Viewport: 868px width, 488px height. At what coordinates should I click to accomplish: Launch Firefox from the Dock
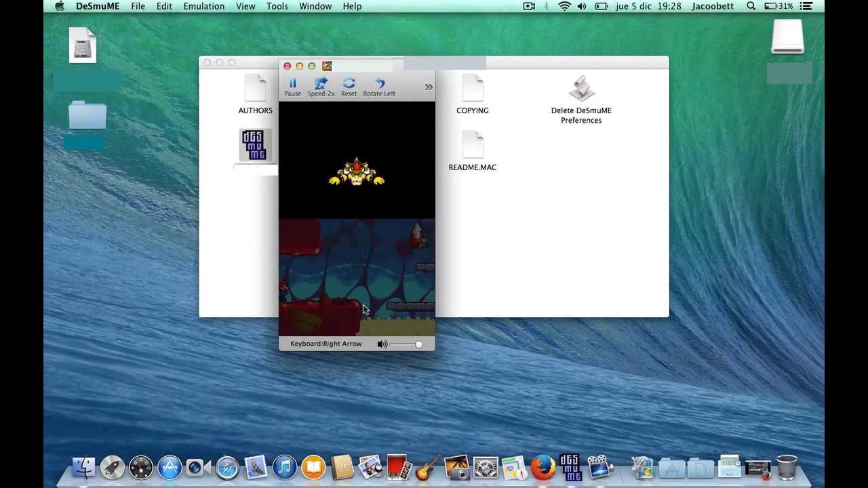pos(542,468)
